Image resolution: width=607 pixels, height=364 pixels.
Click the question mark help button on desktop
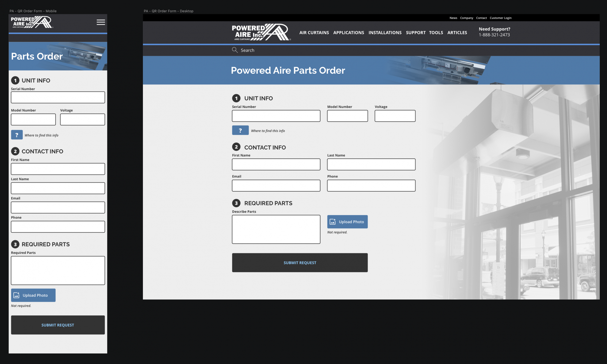(240, 130)
